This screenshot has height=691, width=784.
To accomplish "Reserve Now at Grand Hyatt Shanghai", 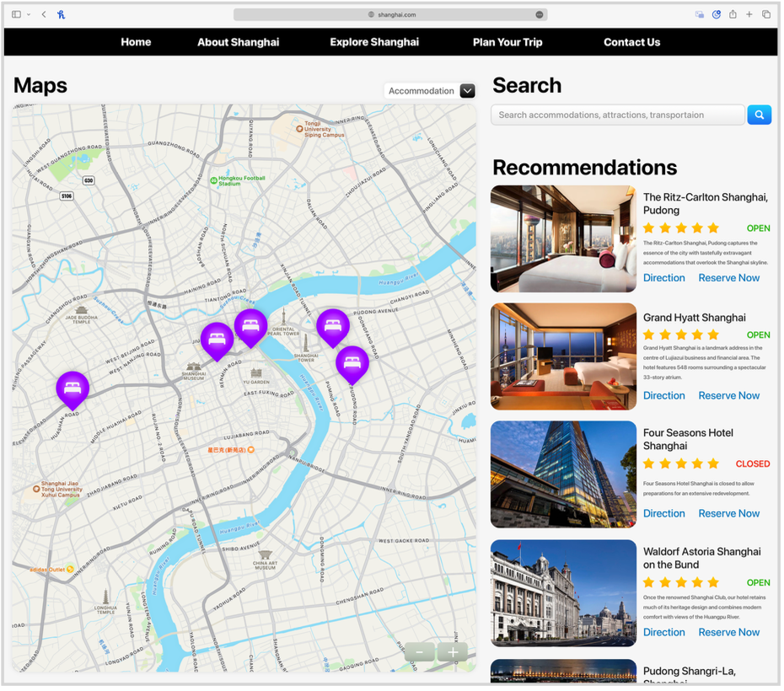I will [x=731, y=397].
